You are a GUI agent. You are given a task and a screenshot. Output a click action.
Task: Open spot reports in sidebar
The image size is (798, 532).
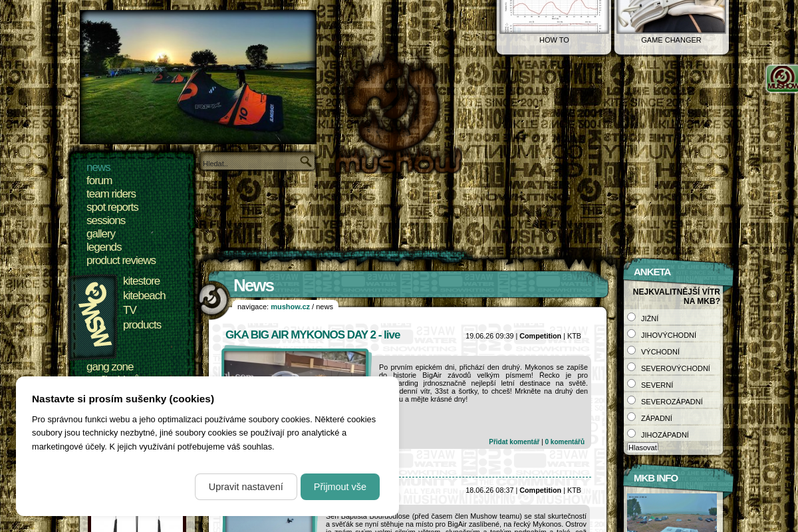[112, 207]
